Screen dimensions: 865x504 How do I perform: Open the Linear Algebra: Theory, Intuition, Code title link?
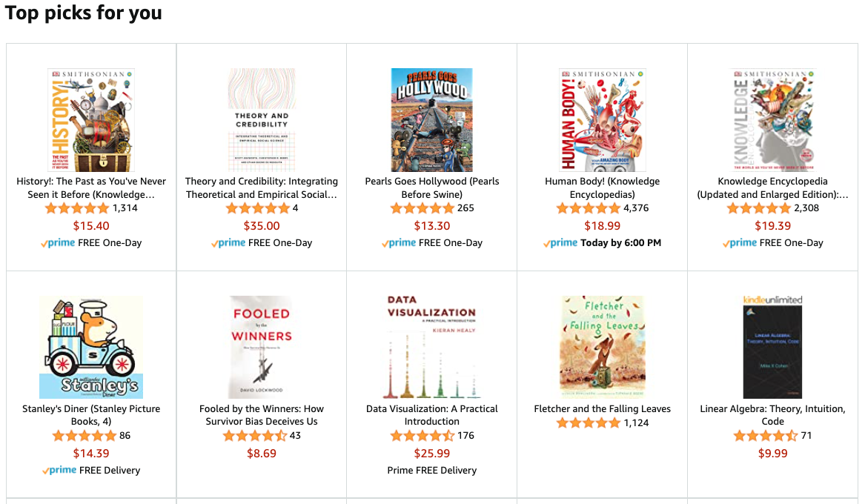tap(773, 415)
